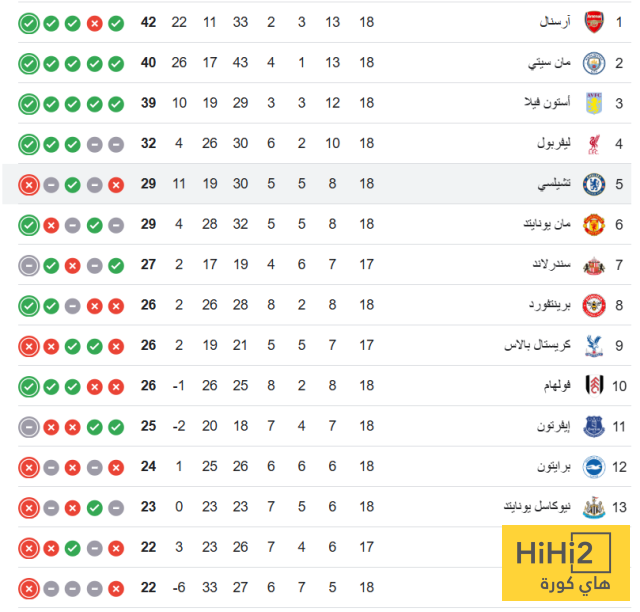
Task: Open the Manchester United crest icon
Action: click(x=594, y=225)
